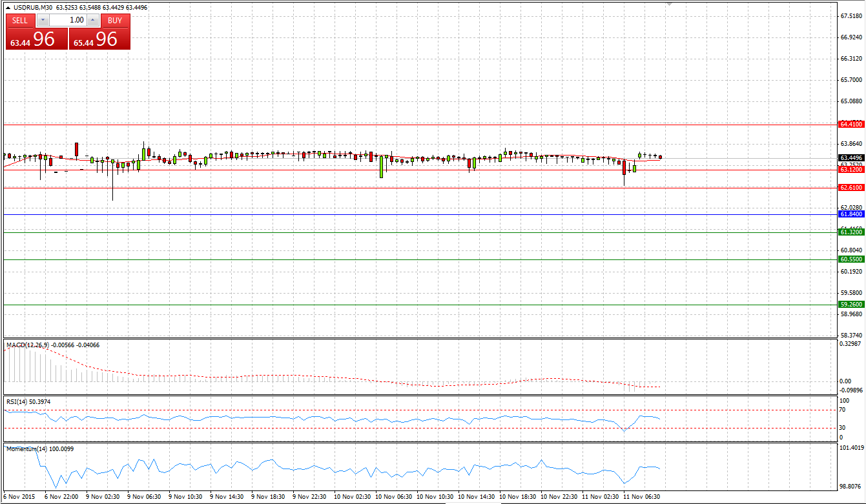Select the red 64.4100 price level label

pos(851,124)
